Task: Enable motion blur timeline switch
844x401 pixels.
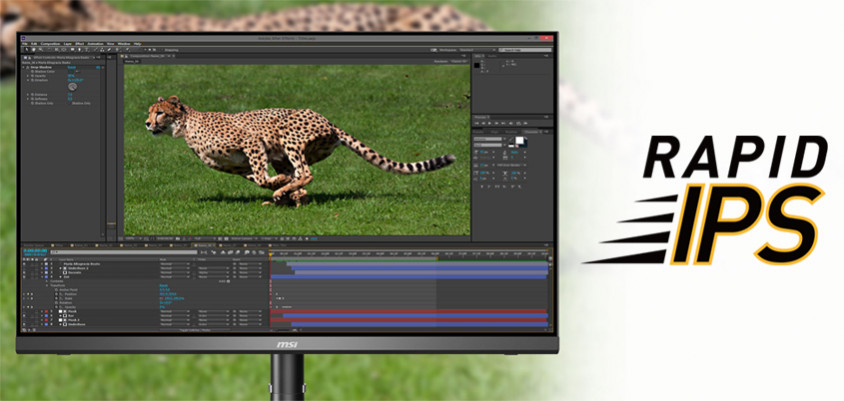Action: coord(237,252)
